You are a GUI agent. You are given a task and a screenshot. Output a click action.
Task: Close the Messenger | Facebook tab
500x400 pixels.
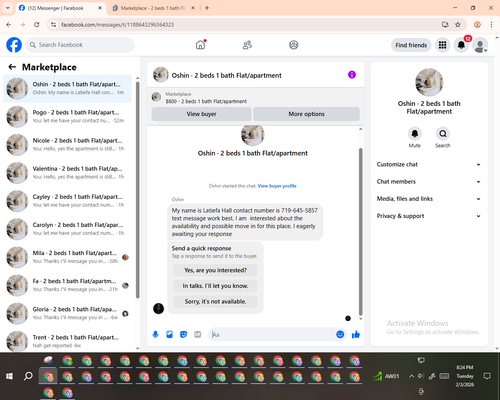pos(100,8)
